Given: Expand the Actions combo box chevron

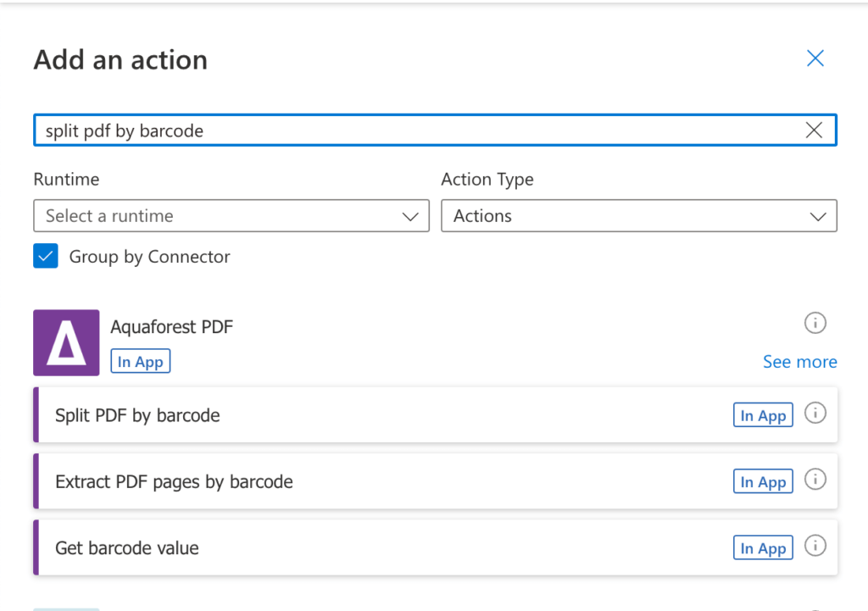Looking at the screenshot, I should click(x=817, y=216).
